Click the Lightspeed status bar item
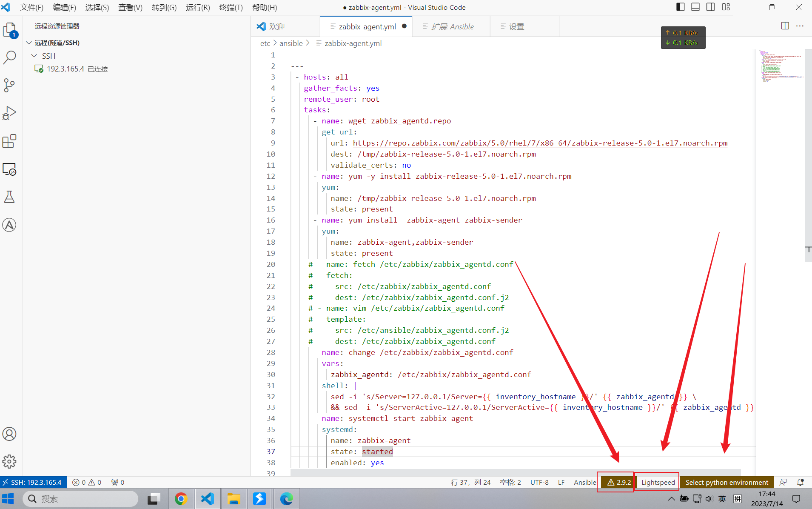This screenshot has height=509, width=812. (x=658, y=482)
